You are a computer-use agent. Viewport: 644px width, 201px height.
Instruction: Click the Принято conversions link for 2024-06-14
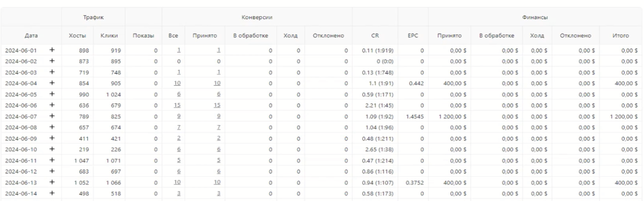coord(218,193)
